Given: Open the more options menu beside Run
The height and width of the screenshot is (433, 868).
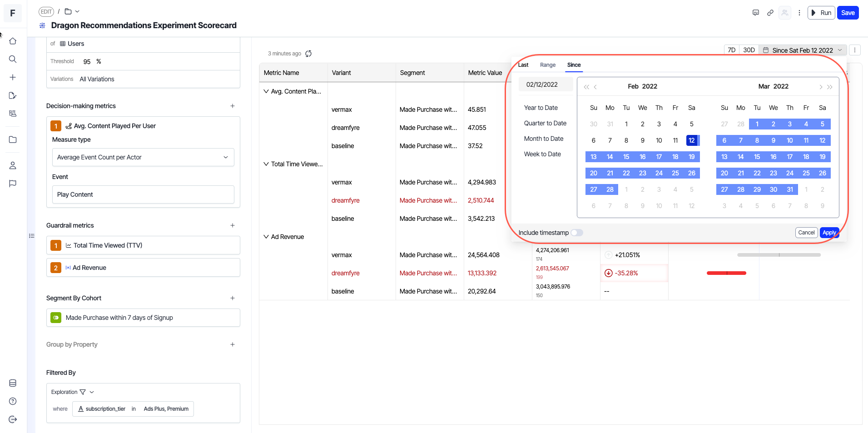Looking at the screenshot, I should coord(799,13).
